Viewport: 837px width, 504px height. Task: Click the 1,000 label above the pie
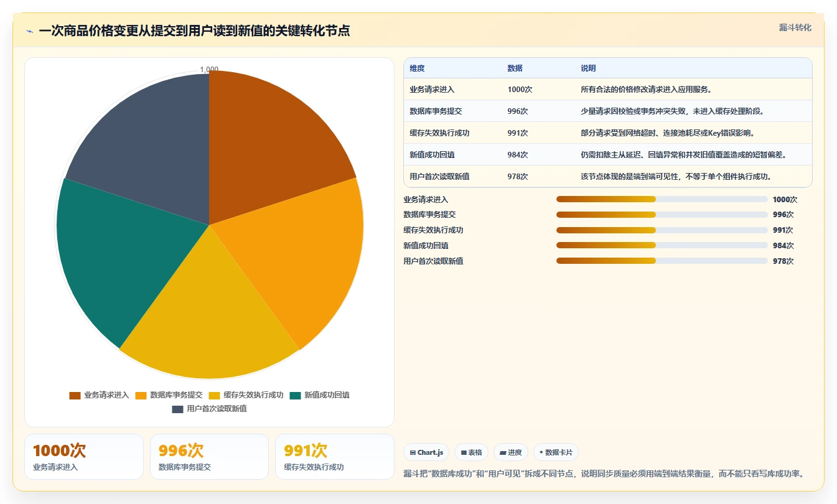[x=209, y=70]
